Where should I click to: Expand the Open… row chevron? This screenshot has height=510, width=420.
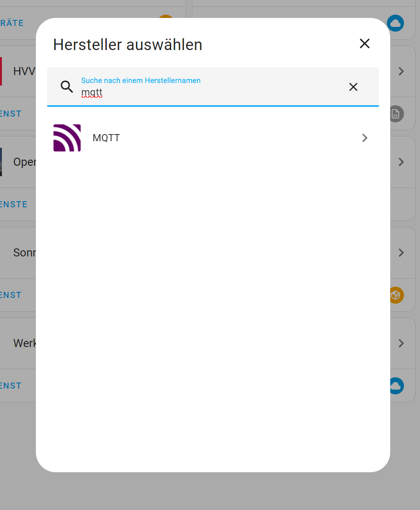(x=401, y=162)
